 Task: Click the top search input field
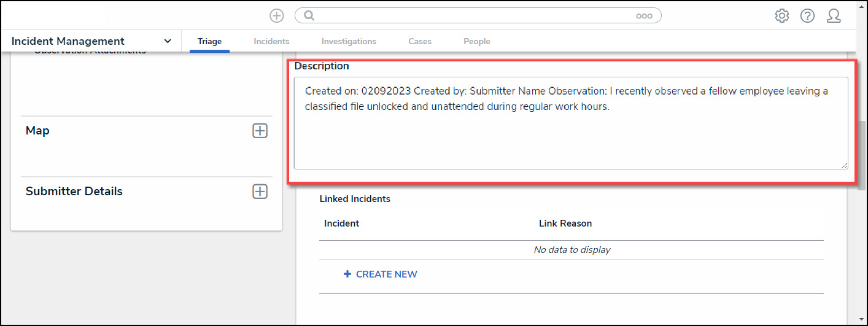coord(478,16)
